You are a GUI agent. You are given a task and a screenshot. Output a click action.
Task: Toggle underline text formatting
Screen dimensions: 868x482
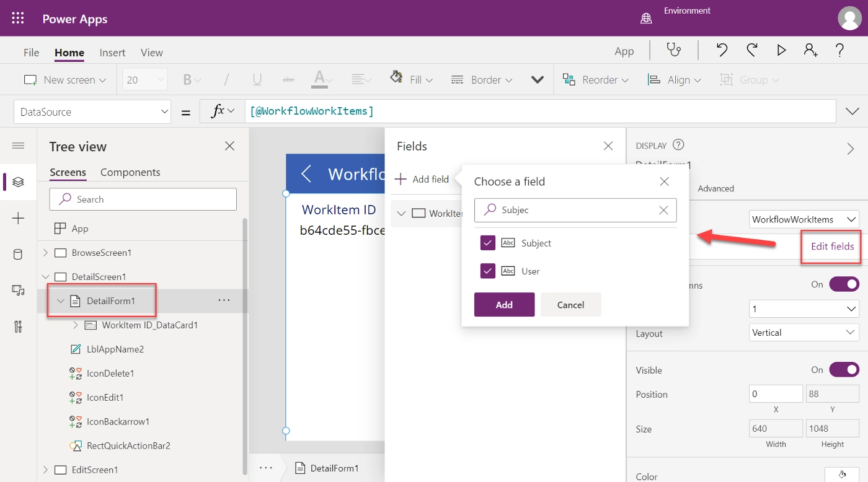(x=257, y=80)
